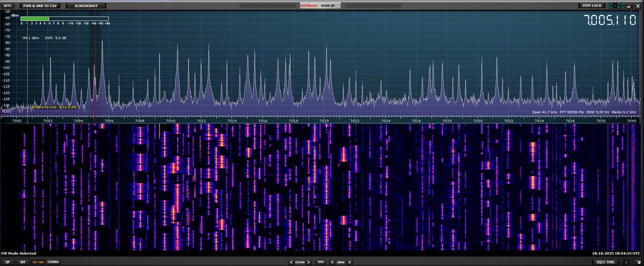Screen dimensions: 644x266
Task: Click the 7038 frequency scale label
Action: click(x=601, y=121)
